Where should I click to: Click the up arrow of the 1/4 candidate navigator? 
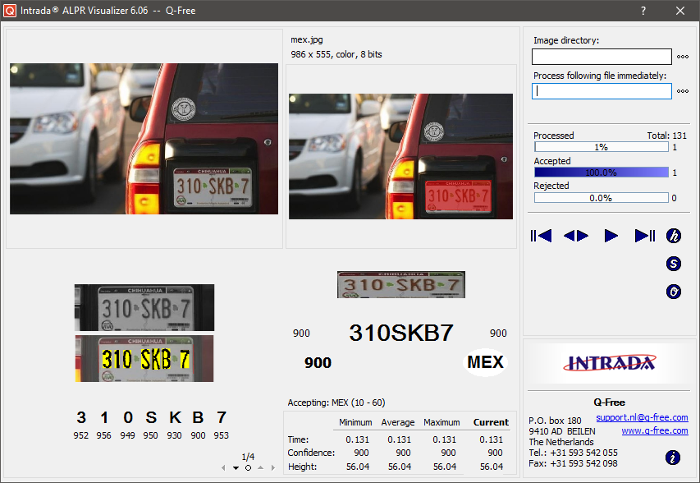261,467
